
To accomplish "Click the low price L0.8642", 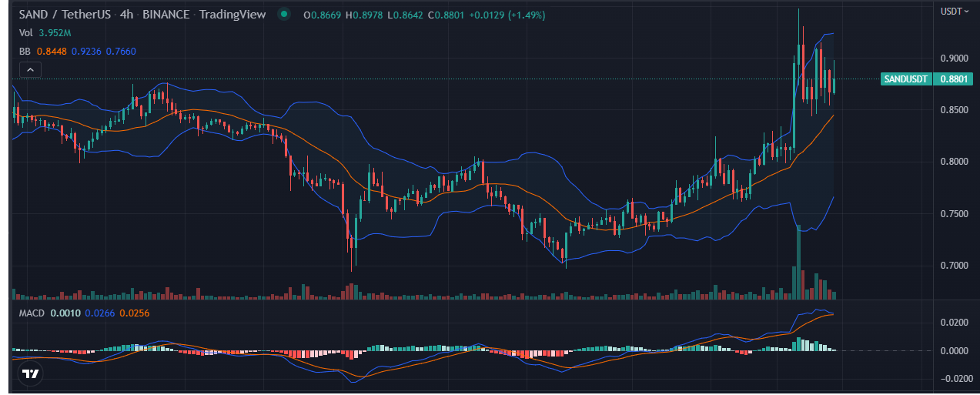I will pos(404,15).
